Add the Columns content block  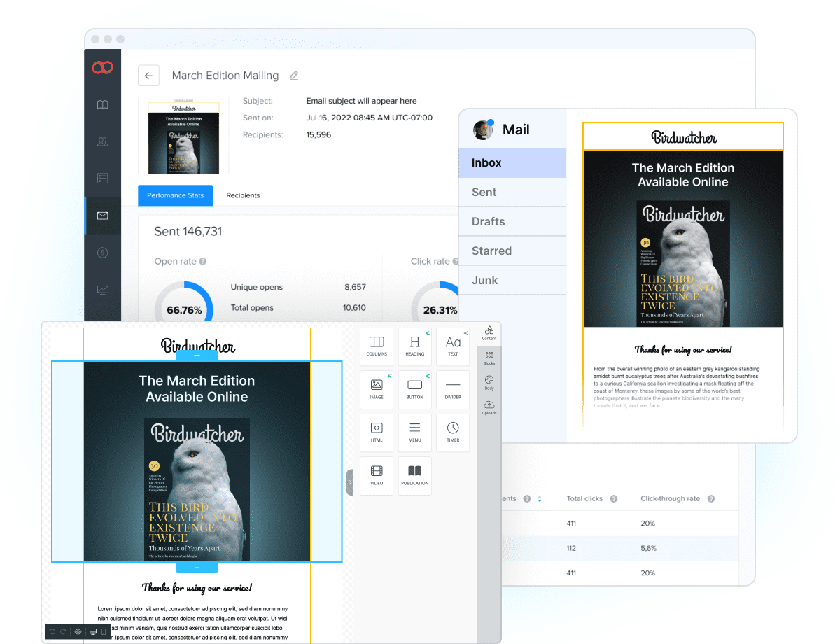[377, 346]
